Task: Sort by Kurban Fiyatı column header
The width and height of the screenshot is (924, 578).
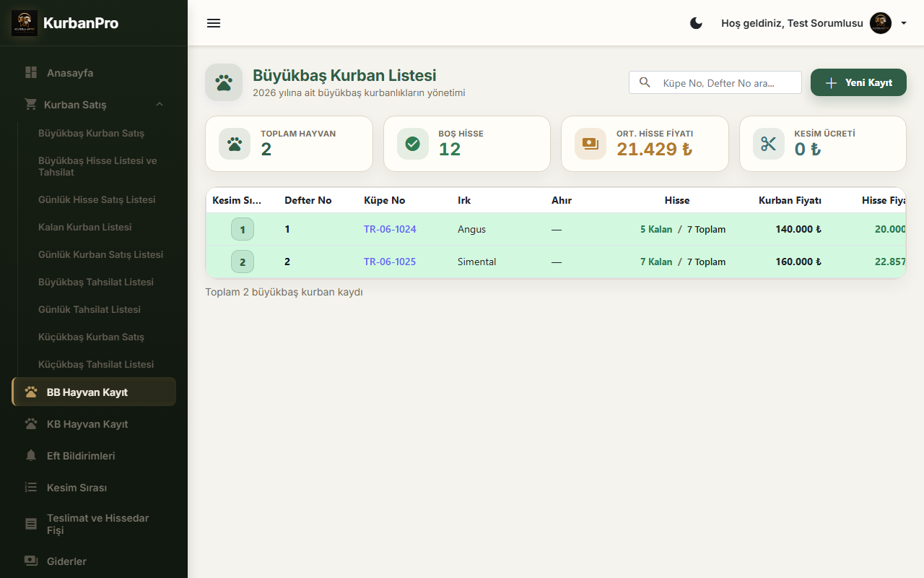Action: coord(790,200)
